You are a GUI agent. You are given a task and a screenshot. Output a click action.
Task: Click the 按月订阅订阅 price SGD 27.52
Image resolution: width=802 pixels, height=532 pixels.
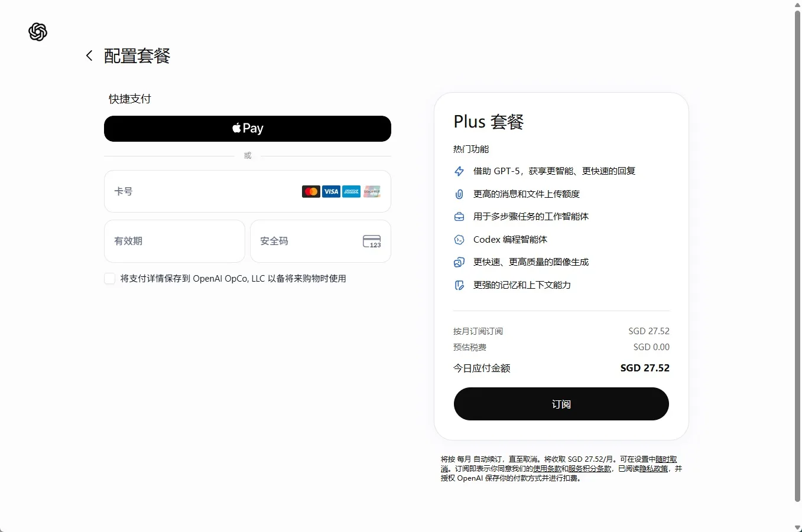(x=649, y=331)
